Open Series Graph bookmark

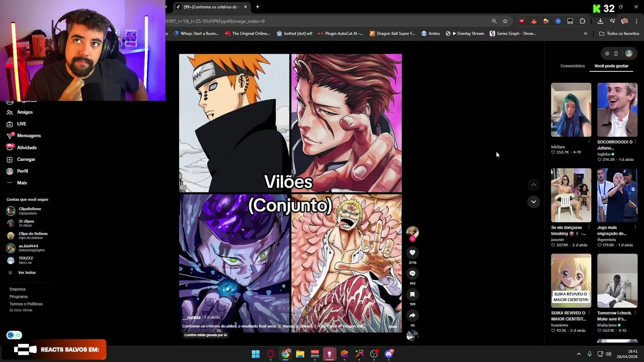pyautogui.click(x=513, y=34)
